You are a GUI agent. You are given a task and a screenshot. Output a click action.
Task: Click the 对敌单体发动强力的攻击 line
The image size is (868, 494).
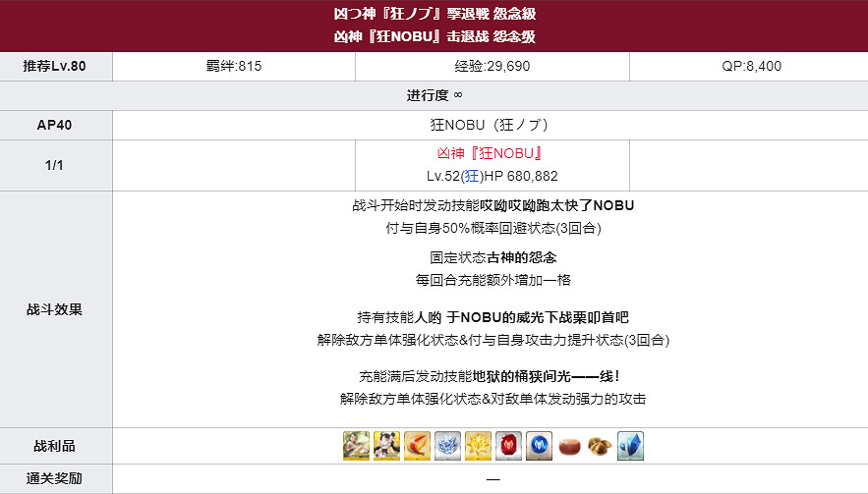pos(569,399)
